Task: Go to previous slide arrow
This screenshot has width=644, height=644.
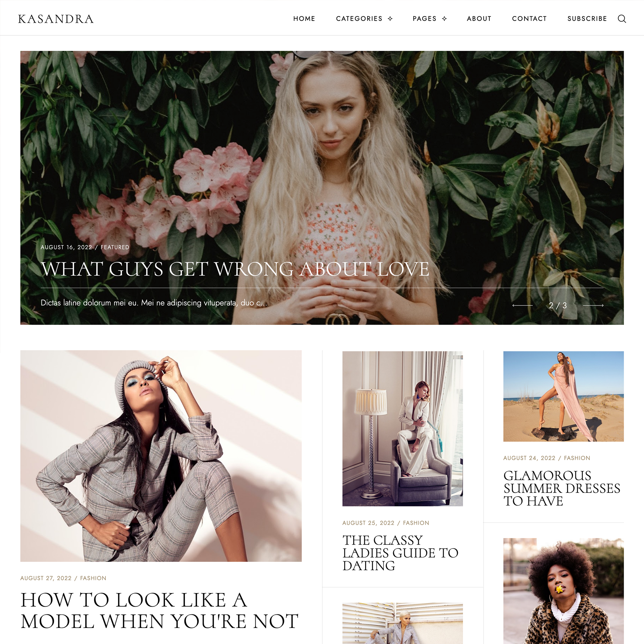Action: tap(522, 305)
